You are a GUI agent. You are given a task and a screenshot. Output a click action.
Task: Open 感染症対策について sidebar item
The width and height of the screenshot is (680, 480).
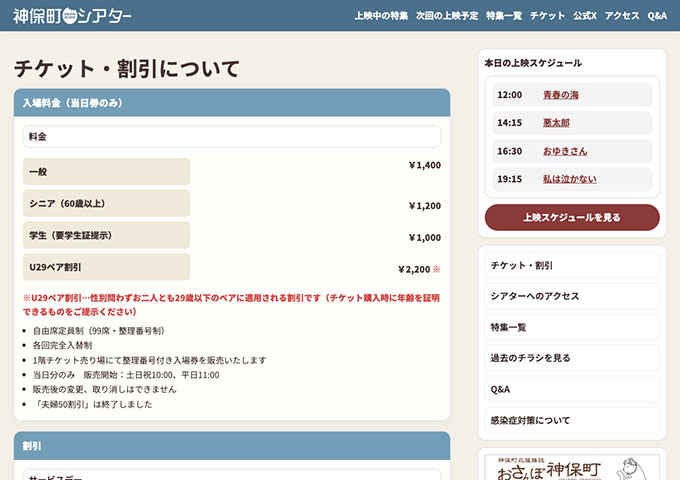[x=572, y=420]
